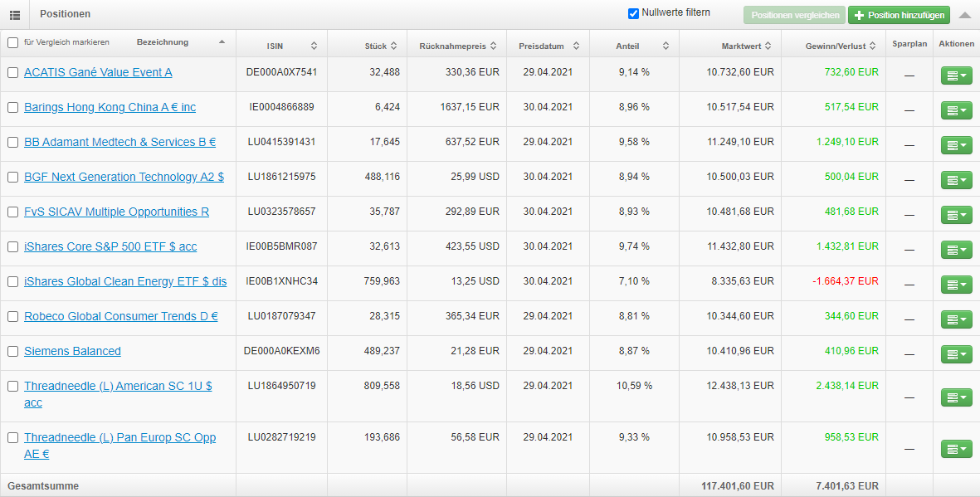980x497 pixels.
Task: Click the Gesamtsumme row label
Action: [43, 485]
